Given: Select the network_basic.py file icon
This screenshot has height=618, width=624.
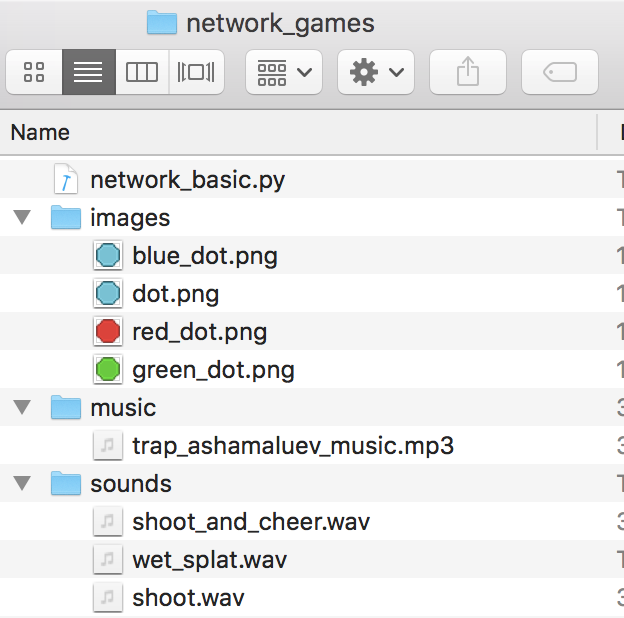Looking at the screenshot, I should (65, 180).
